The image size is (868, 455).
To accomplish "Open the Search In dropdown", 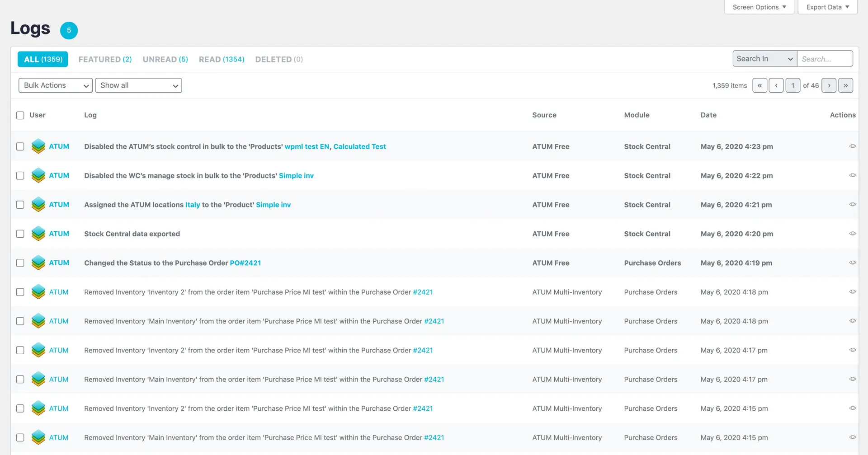I will 764,59.
